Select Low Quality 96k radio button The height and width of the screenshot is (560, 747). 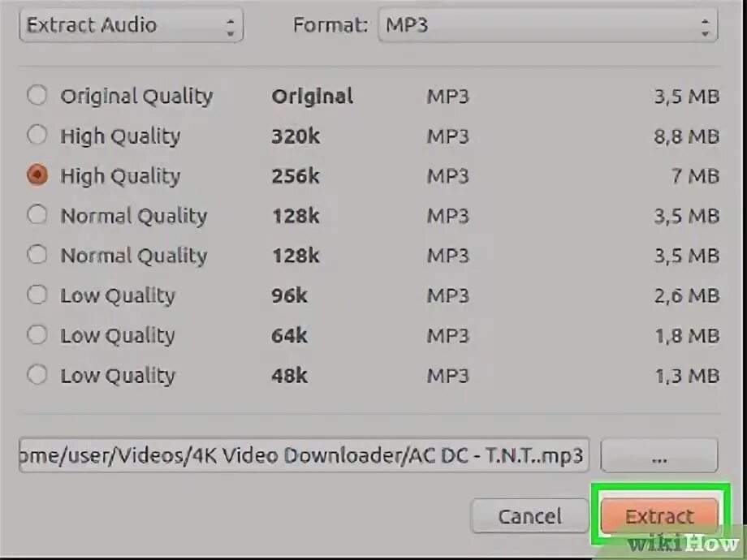(37, 295)
